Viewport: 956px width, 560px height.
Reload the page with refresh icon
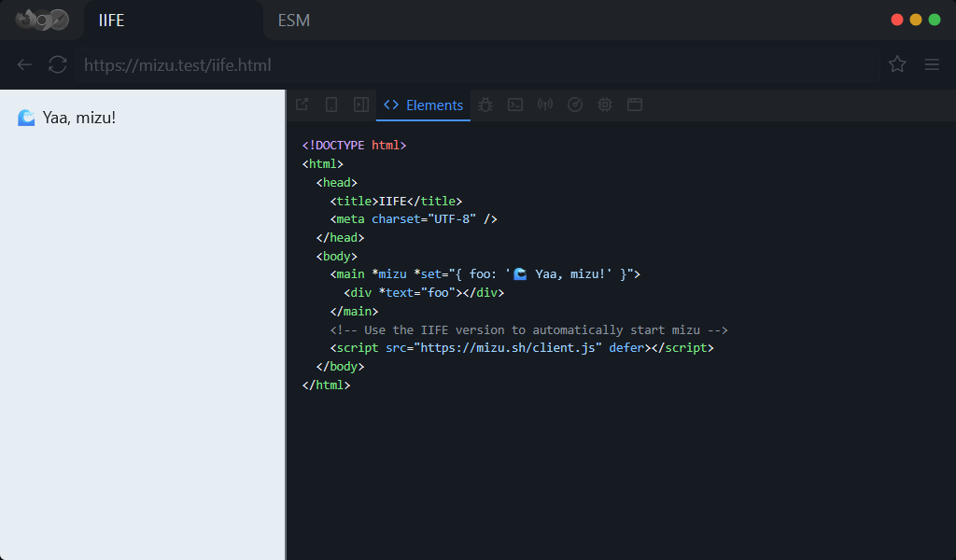57,64
